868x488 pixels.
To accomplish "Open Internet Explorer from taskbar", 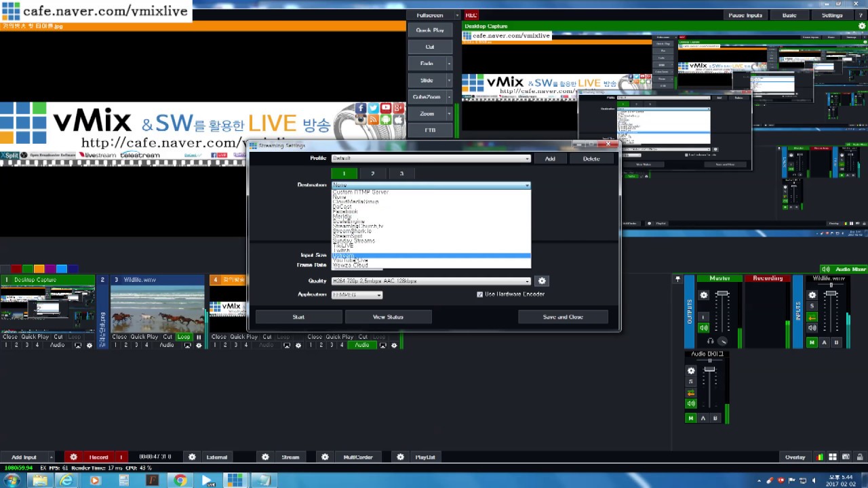I will (x=66, y=481).
